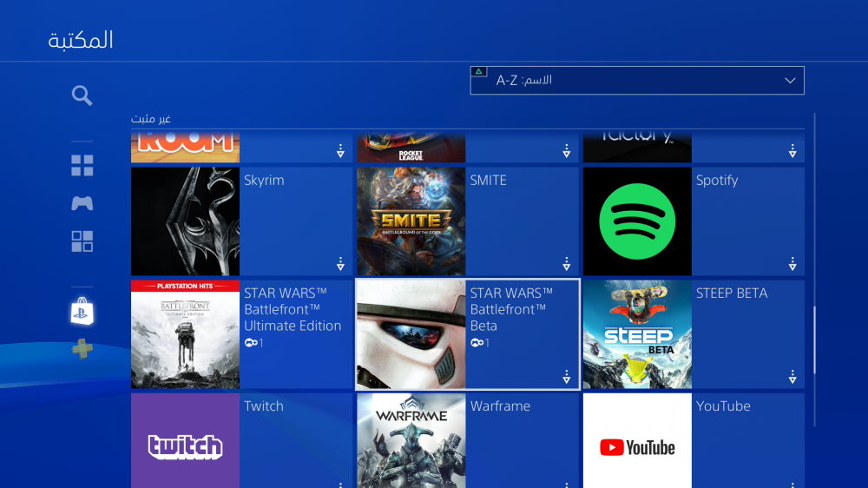Select the YouTube title text
The width and height of the screenshot is (868, 488).
723,406
